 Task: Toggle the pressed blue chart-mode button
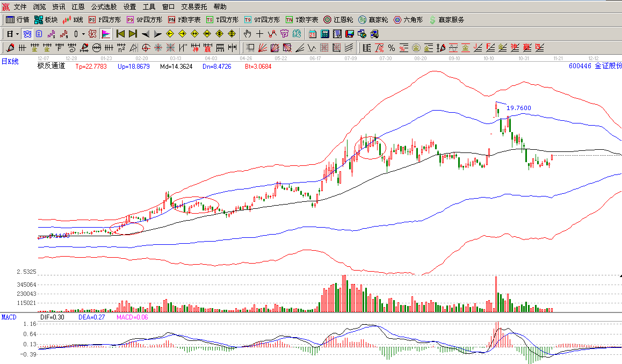(26, 34)
